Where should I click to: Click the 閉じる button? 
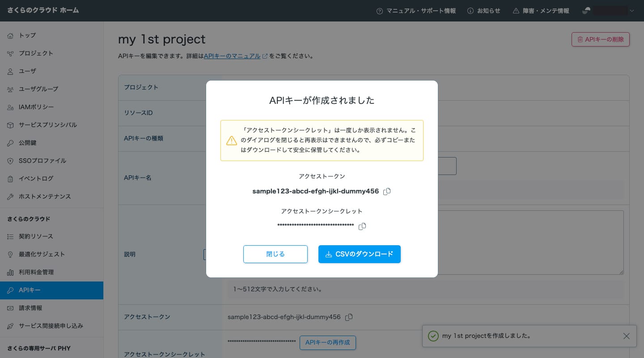275,254
